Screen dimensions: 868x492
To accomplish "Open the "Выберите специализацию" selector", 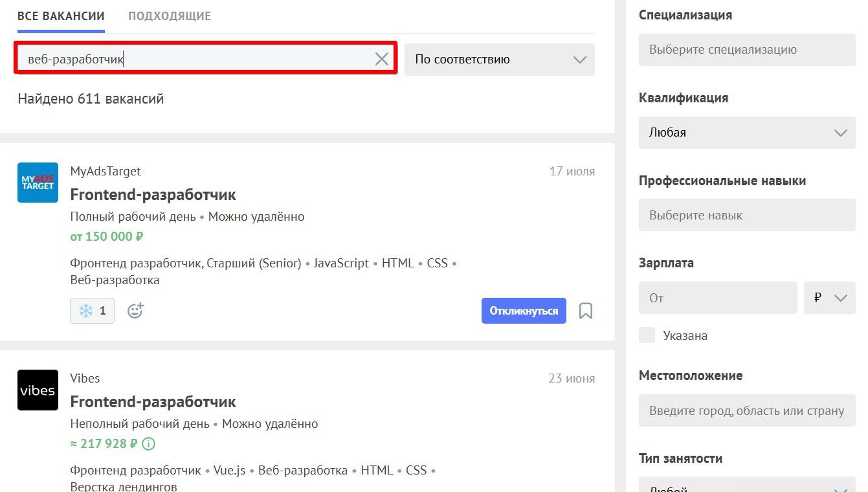I will pyautogui.click(x=747, y=50).
